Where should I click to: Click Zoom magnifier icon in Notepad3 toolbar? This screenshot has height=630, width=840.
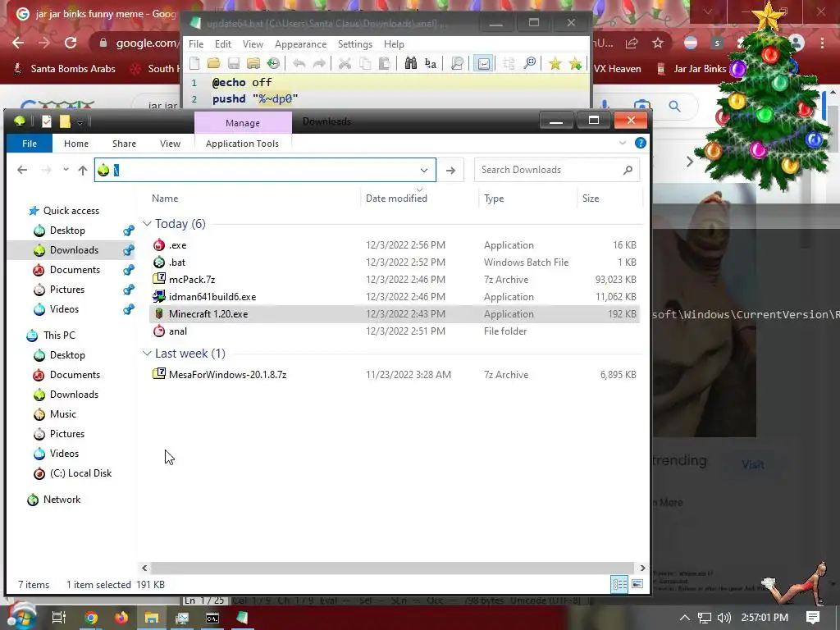click(530, 64)
